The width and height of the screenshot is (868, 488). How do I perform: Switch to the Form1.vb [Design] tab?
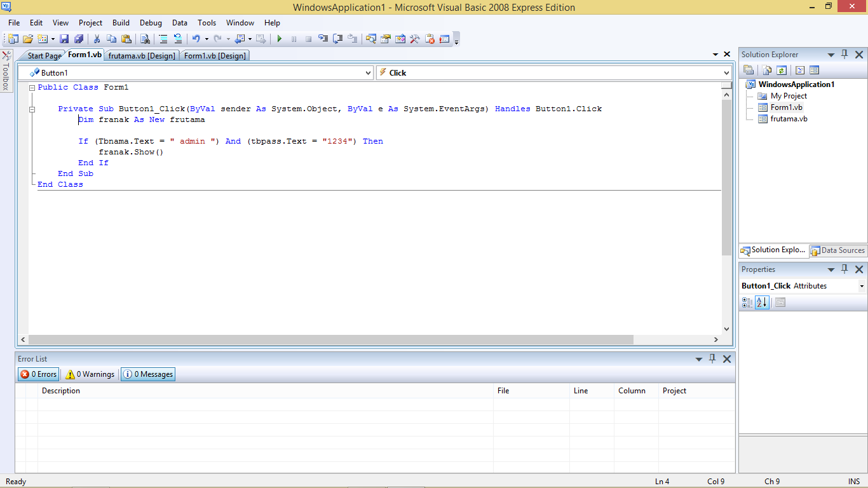tap(215, 56)
